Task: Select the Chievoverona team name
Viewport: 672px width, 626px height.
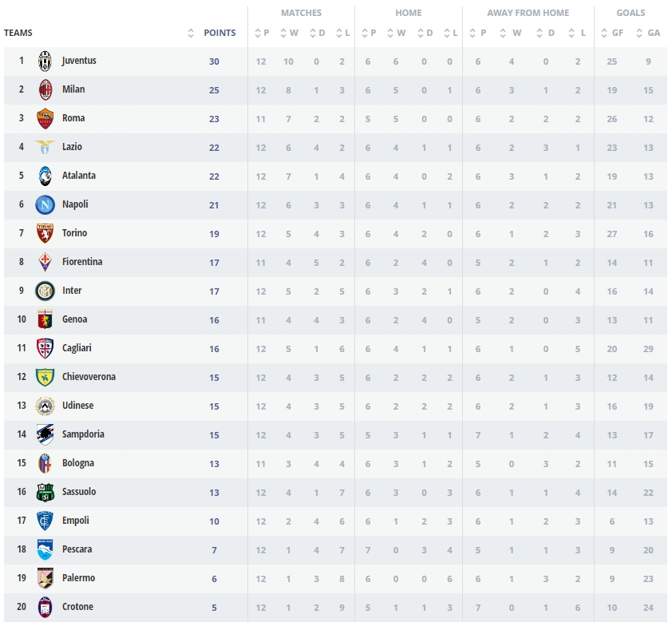Action: click(89, 377)
